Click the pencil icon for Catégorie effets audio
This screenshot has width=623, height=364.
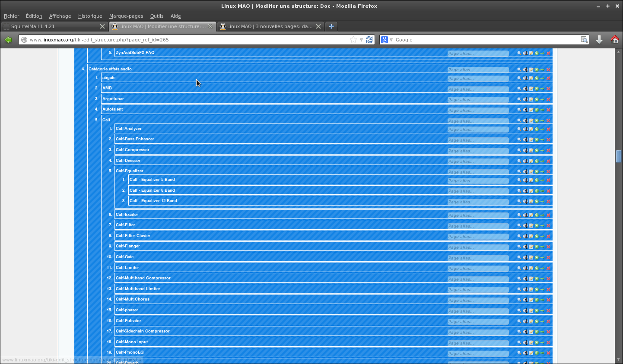531,70
